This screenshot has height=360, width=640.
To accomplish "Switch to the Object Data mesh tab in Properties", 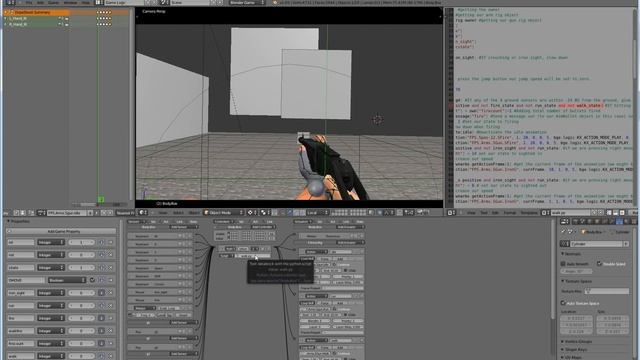I will click(619, 221).
